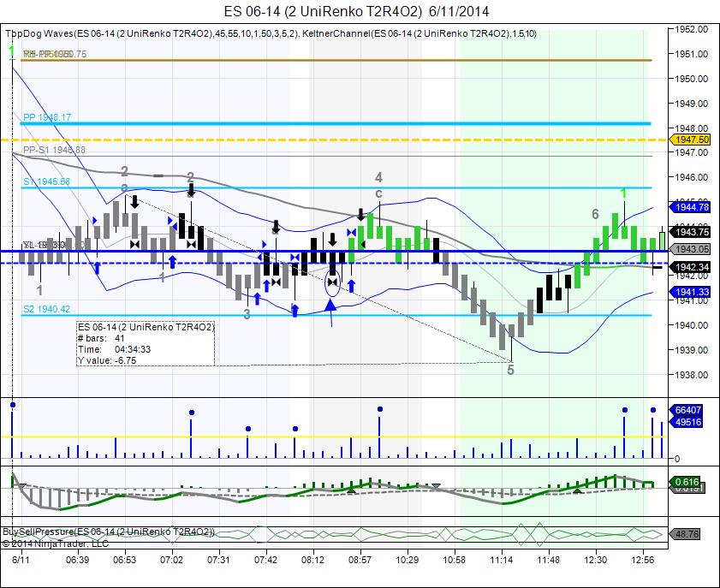Click the © 2014 NinjaTrader, LLC text
The height and width of the screenshot is (588, 720).
56,543
